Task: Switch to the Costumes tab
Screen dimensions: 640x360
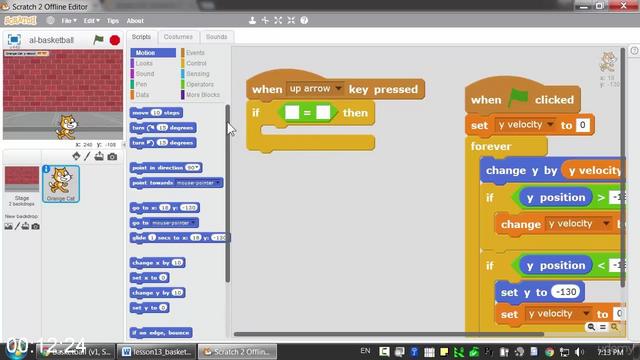Action: click(x=178, y=37)
